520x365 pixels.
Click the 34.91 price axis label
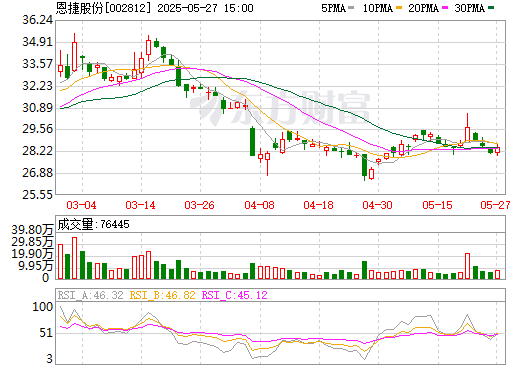point(37,42)
